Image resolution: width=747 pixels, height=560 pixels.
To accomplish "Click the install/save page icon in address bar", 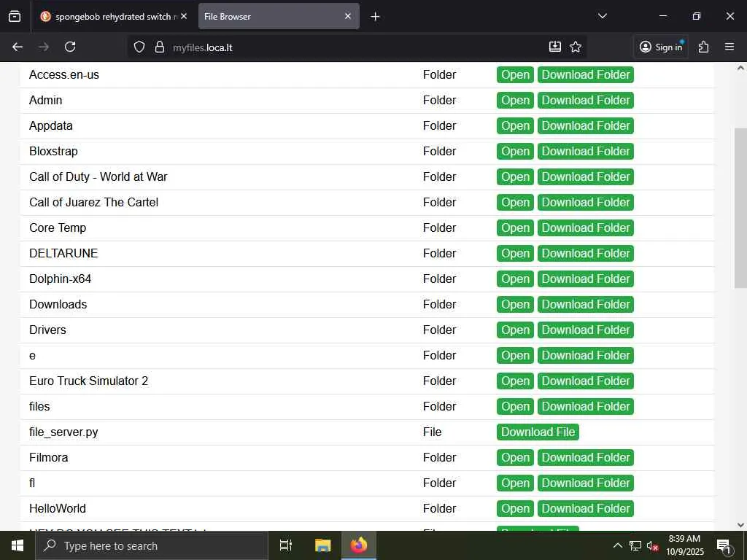I will (554, 47).
